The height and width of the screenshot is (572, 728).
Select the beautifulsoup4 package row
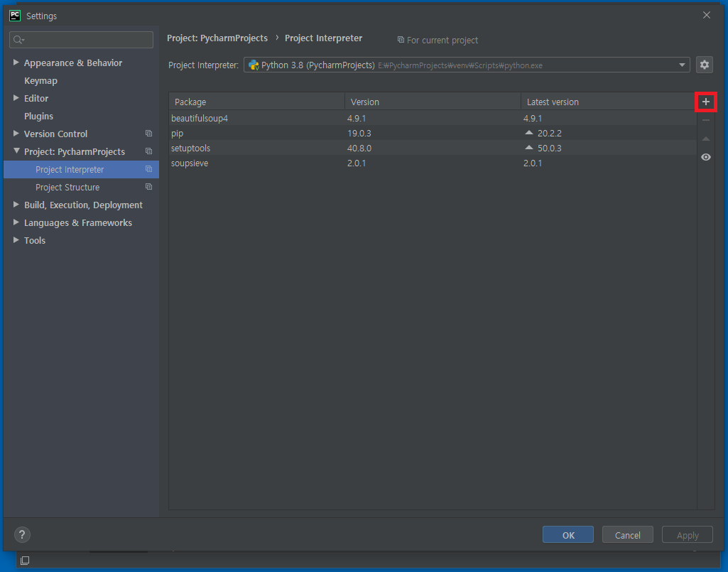(433, 118)
